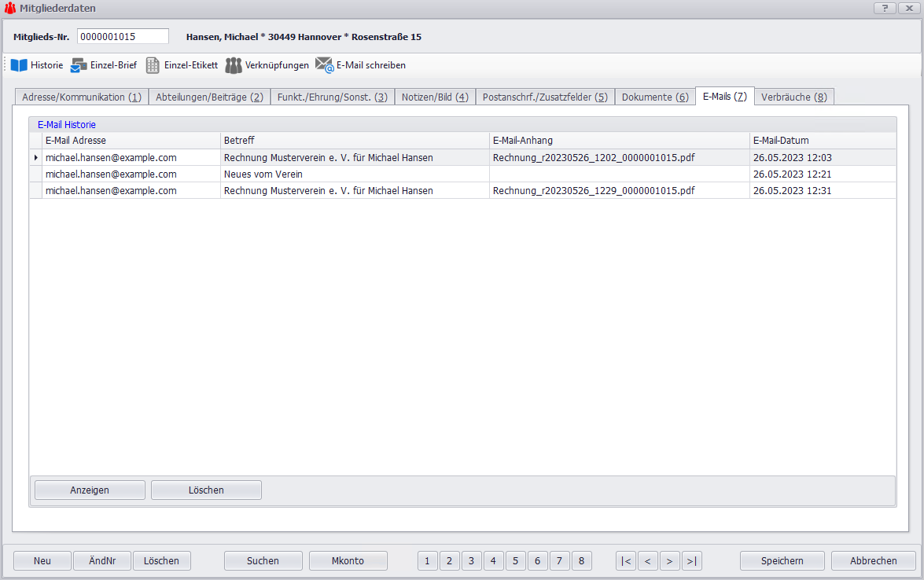Screen dimensions: 924x580
Task: Click the E-Mail schreiben envelope icon
Action: click(324, 65)
